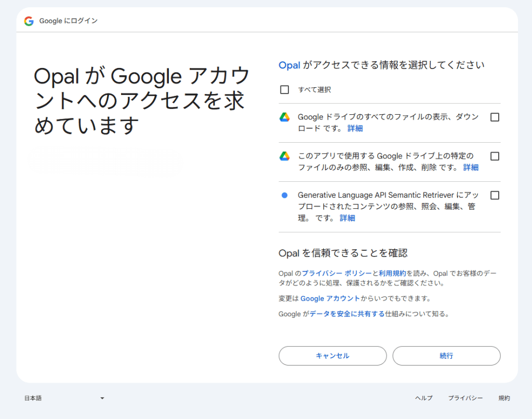This screenshot has height=419, width=532.
Task: Click the blue dot icon for Generative Language API
Action: 285,195
